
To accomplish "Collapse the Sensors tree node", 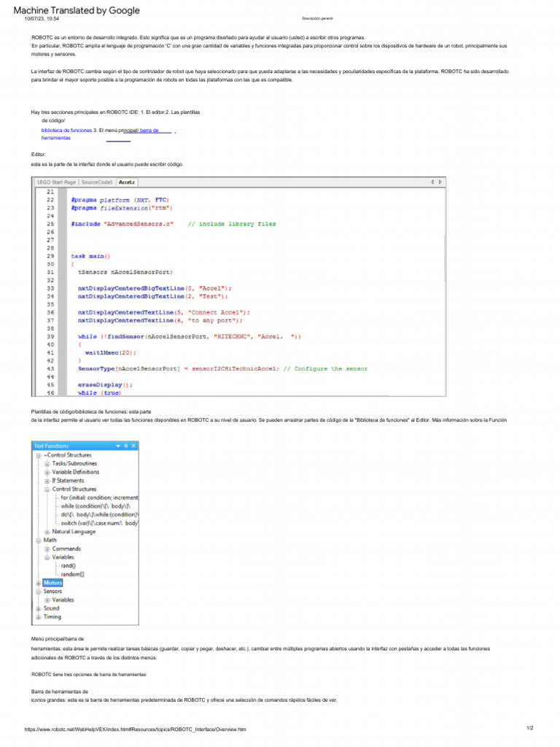I will (x=39, y=592).
